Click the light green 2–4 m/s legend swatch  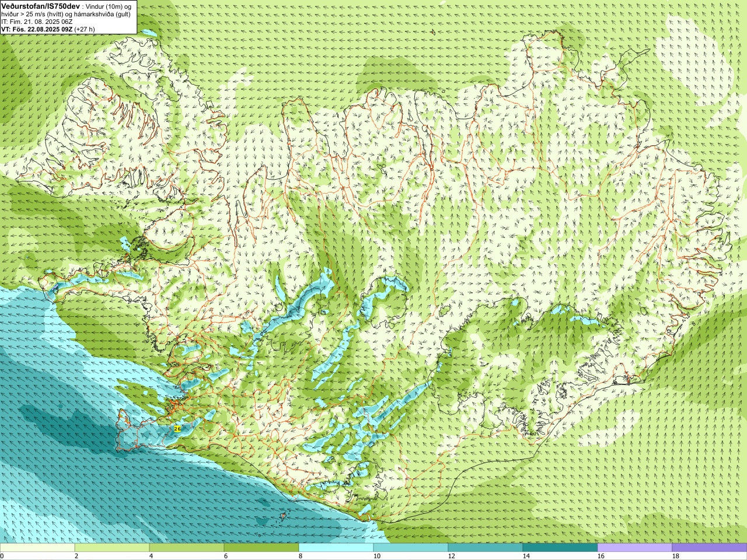point(112,548)
